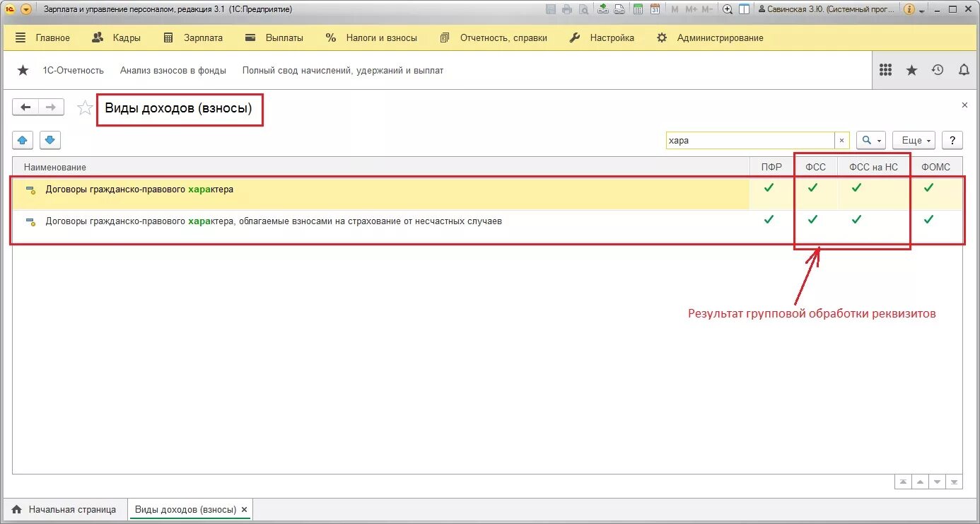This screenshot has width=980, height=524.
Task: Click the Get link icon with green arrow
Action: pos(603,9)
